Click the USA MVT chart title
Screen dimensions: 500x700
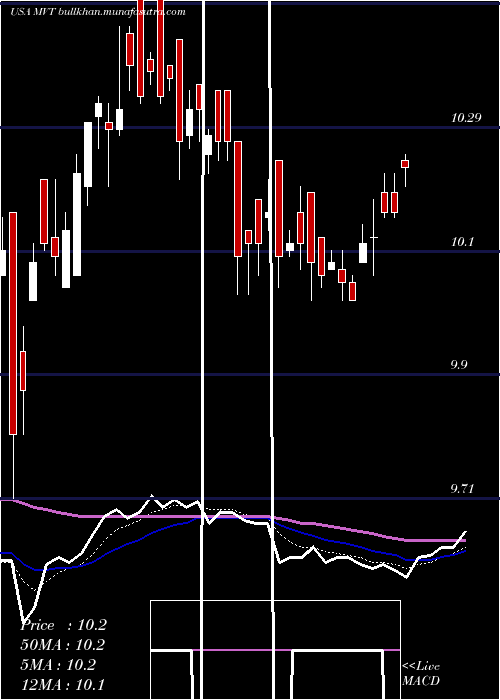(33, 12)
